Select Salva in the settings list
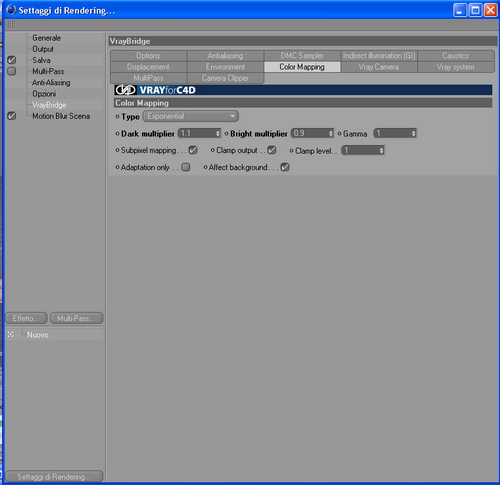The height and width of the screenshot is (485, 500). [x=41, y=60]
